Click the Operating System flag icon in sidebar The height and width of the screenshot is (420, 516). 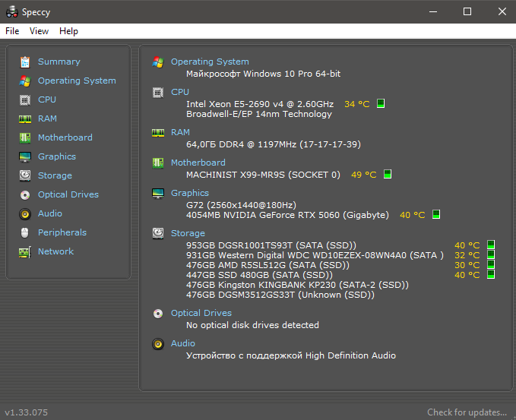(x=25, y=81)
